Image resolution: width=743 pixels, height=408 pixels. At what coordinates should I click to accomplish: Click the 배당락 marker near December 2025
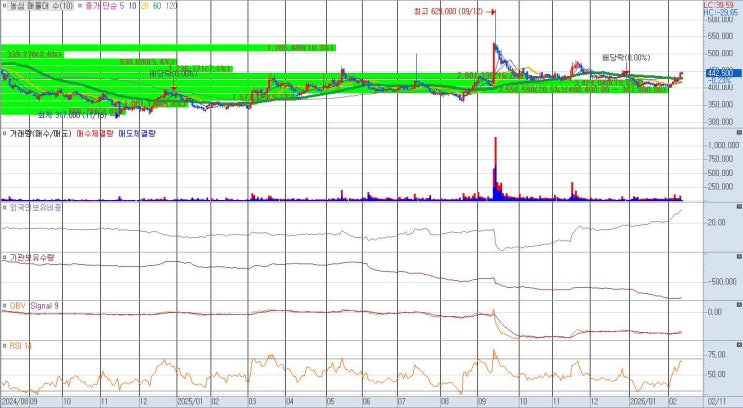(626, 58)
